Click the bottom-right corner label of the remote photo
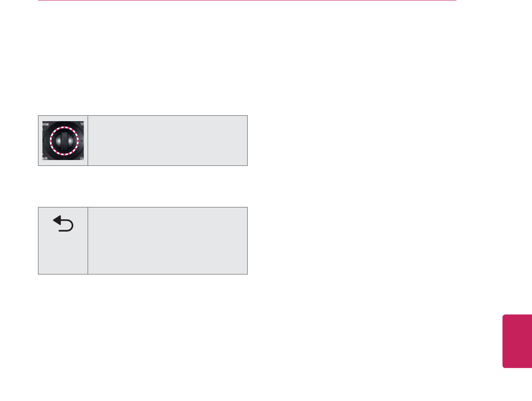 pos(82,158)
